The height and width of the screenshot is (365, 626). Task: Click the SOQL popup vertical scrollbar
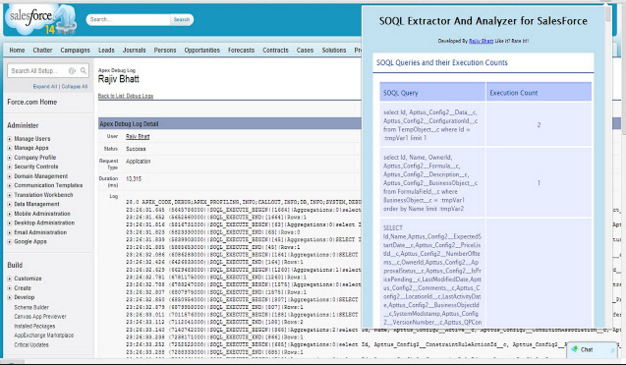[x=608, y=166]
